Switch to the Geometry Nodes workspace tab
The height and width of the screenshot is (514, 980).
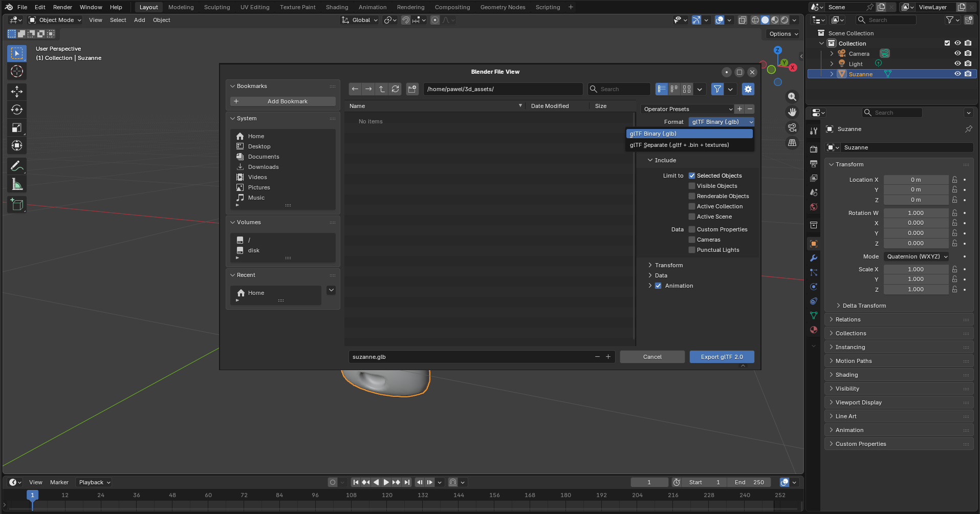(x=503, y=7)
